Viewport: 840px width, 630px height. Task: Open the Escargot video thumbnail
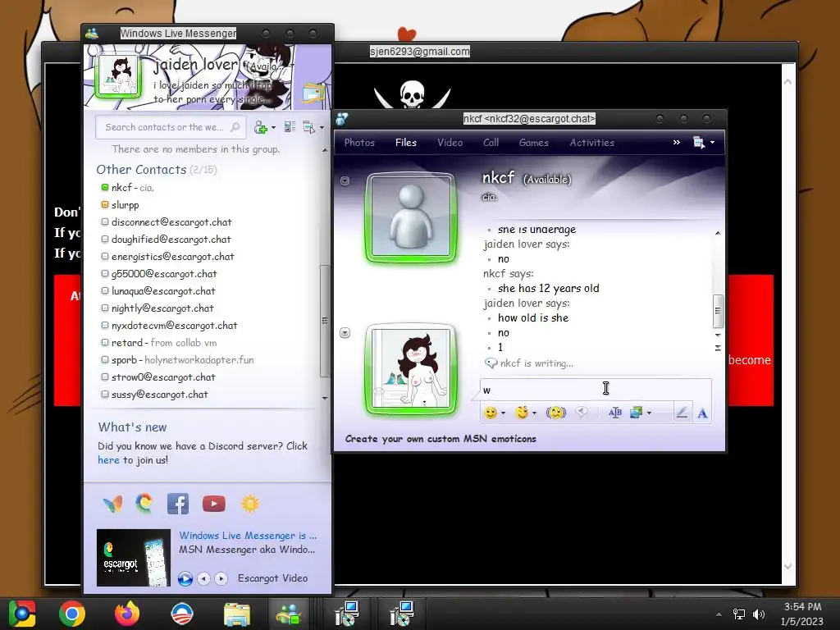pos(134,558)
